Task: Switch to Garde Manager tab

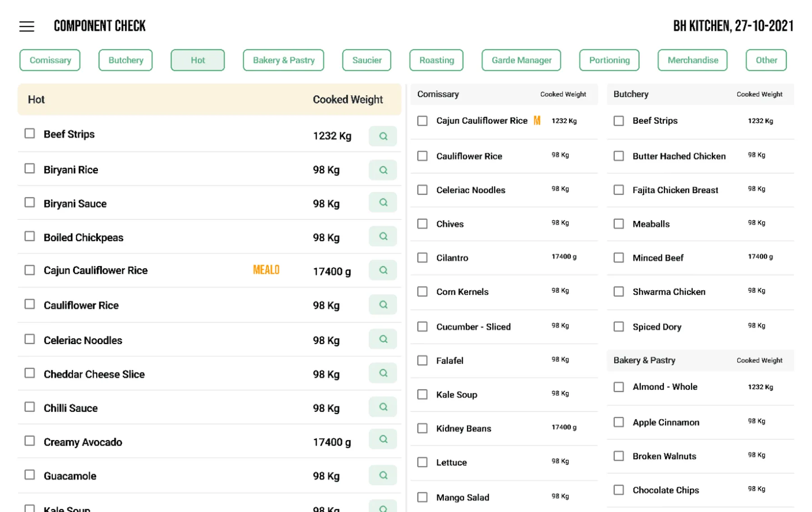Action: pos(521,60)
